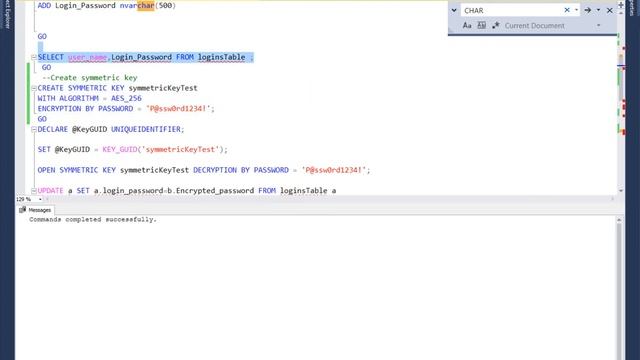Find next match with arrow button
The image size is (640, 360).
click(588, 10)
